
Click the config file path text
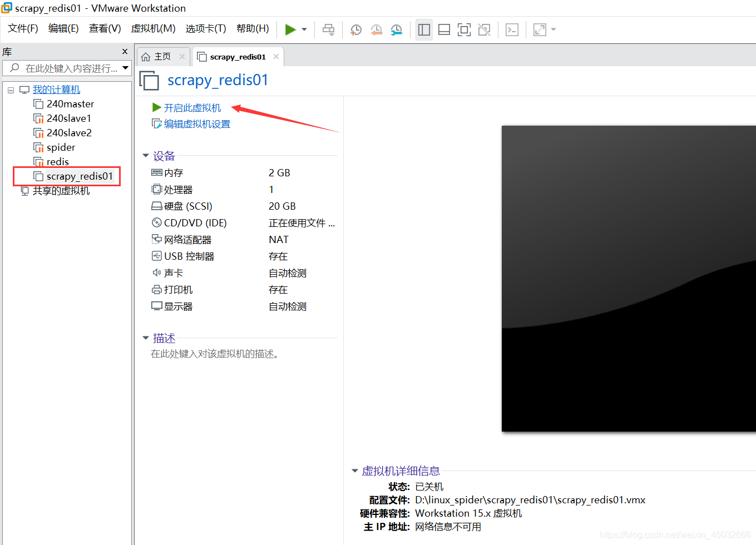(530, 500)
